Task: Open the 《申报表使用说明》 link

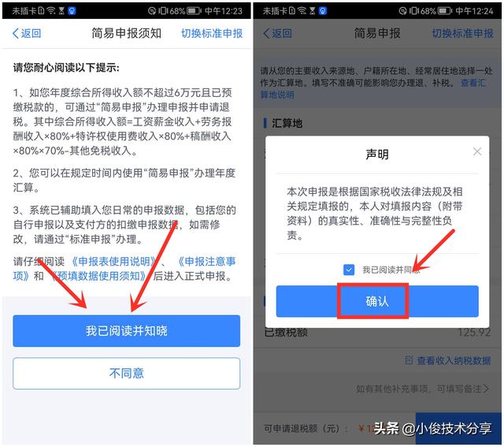Action: tap(113, 261)
